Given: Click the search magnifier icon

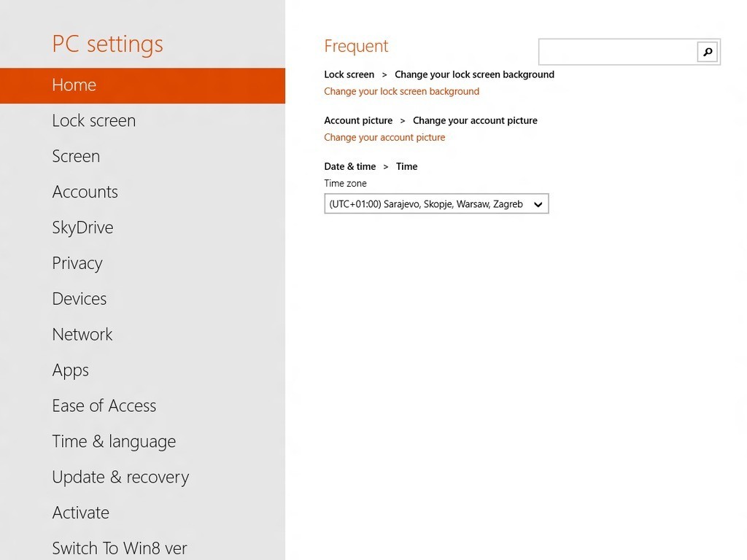Looking at the screenshot, I should tap(707, 52).
